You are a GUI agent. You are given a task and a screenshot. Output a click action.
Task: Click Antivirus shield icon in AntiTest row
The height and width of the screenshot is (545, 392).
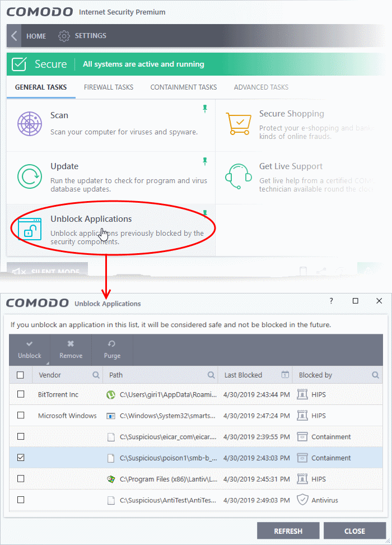(x=302, y=500)
